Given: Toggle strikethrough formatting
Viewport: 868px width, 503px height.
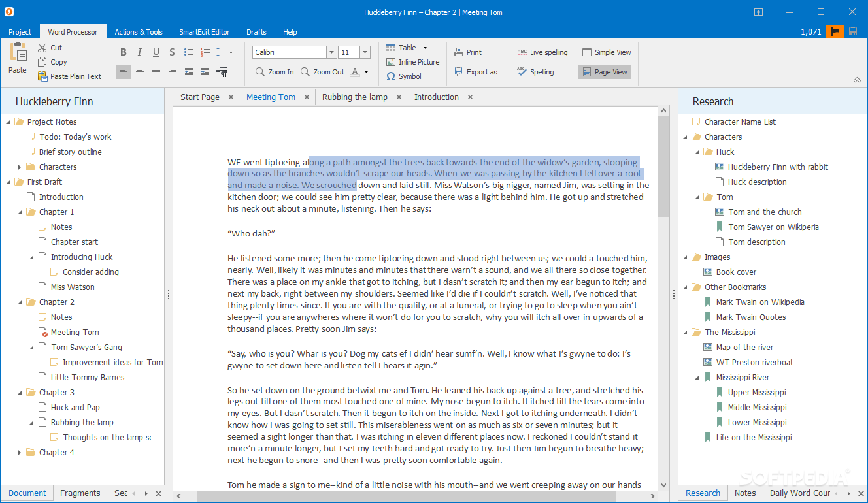Looking at the screenshot, I should click(x=172, y=52).
